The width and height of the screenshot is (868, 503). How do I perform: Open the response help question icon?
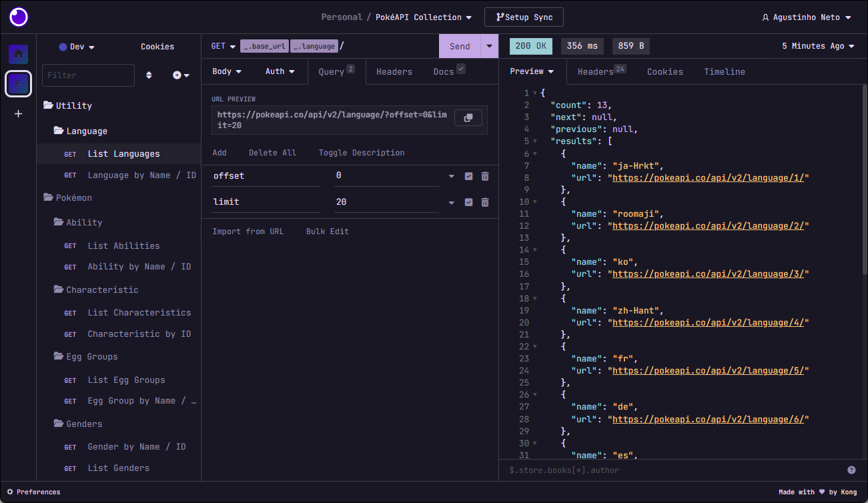(851, 470)
